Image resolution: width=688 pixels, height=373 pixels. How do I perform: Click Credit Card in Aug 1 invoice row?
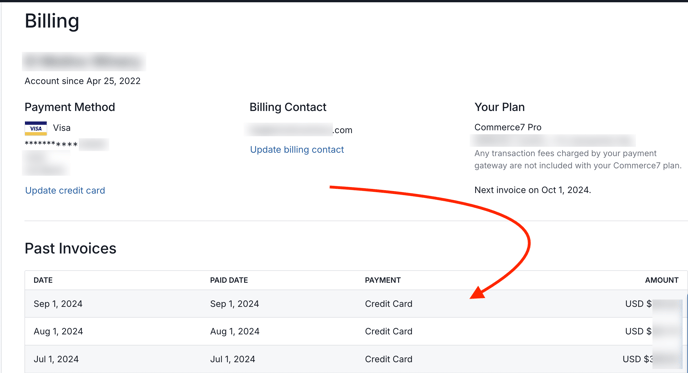coord(388,331)
